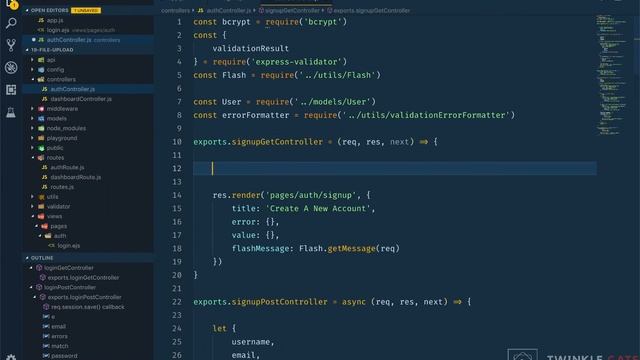Click 'errorFormatter' on line 8
This screenshot has height=360, width=640.
pyautogui.click(x=255, y=115)
